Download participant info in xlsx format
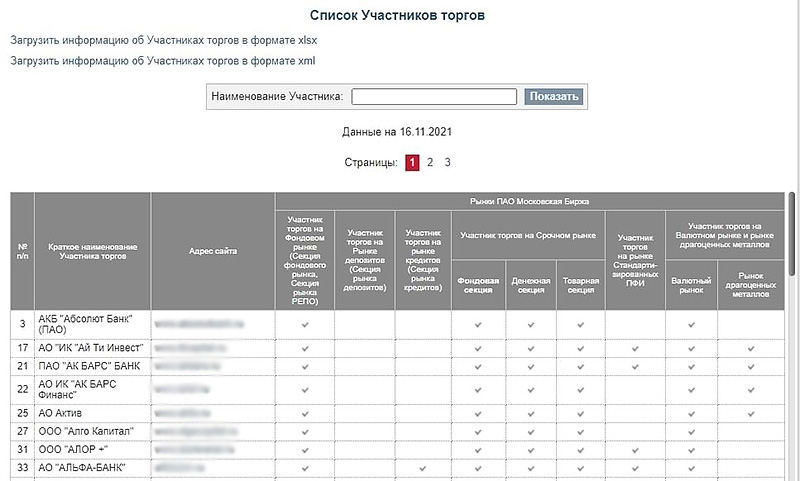 coord(164,40)
